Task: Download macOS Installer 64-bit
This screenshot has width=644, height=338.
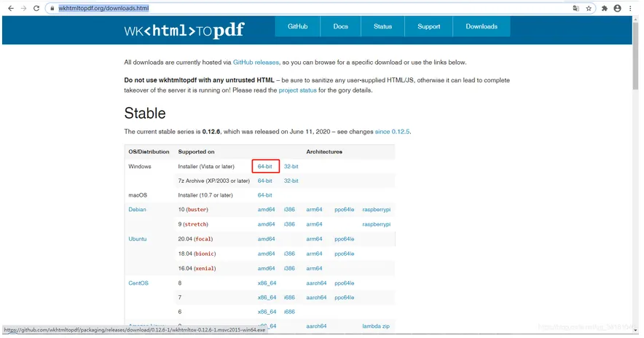Action: [x=265, y=195]
